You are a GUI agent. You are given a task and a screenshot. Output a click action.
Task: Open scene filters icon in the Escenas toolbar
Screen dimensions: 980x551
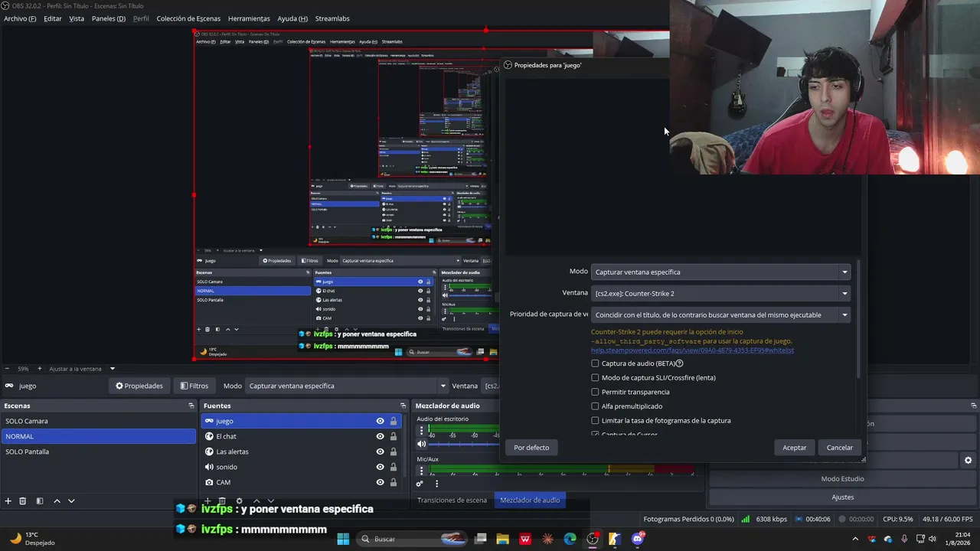coord(40,500)
